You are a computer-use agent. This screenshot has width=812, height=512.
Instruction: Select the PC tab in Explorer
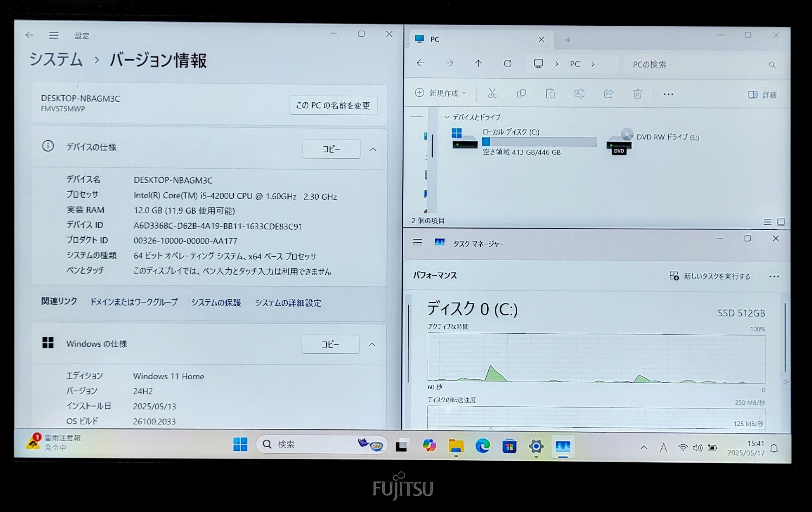click(471, 39)
